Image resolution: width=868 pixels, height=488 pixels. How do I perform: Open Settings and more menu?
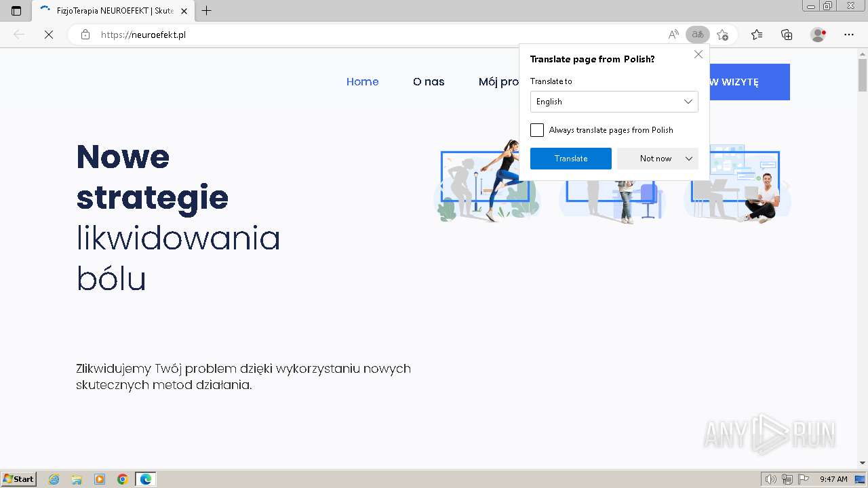[849, 35]
